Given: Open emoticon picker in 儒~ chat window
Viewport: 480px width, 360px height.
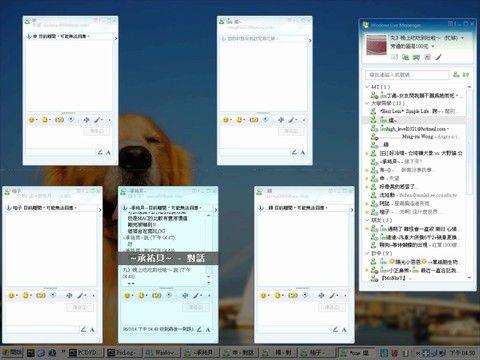Looking at the screenshot, I should [226, 120].
